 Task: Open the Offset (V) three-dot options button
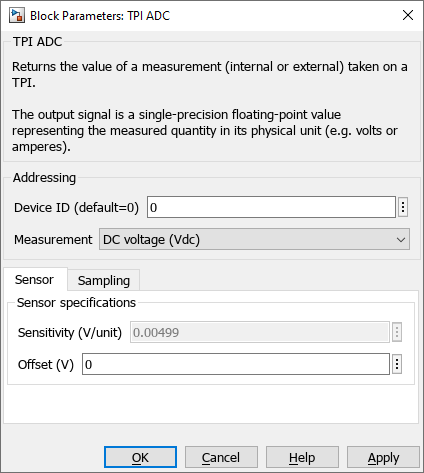397,364
